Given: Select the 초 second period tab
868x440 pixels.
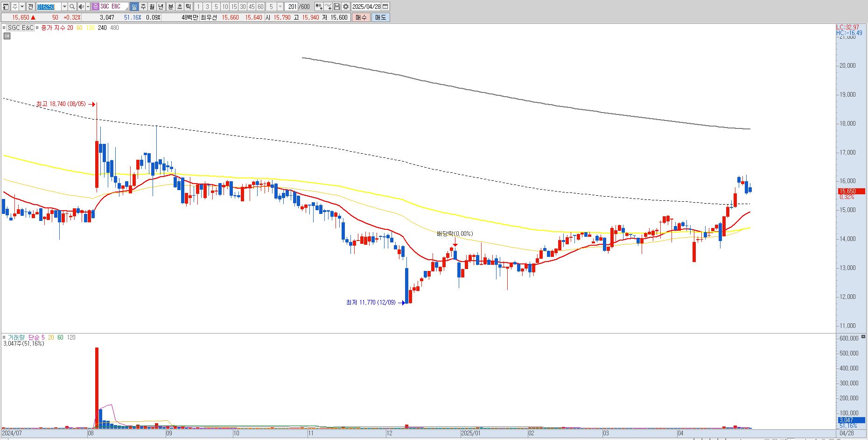Looking at the screenshot, I should (179, 7).
